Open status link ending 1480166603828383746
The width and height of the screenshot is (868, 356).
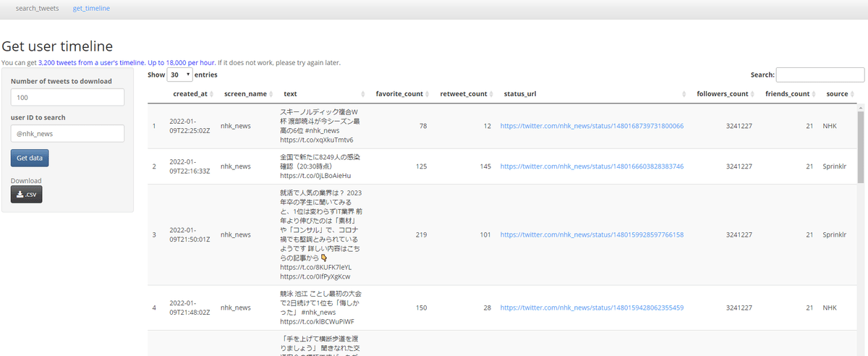click(x=592, y=166)
